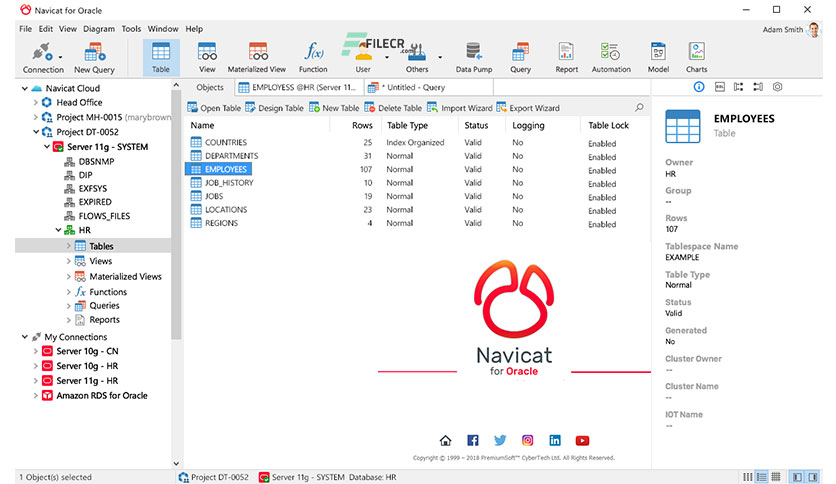Image resolution: width=836 pixels, height=484 pixels.
Task: Select the View toolbar icon
Action: click(x=207, y=58)
